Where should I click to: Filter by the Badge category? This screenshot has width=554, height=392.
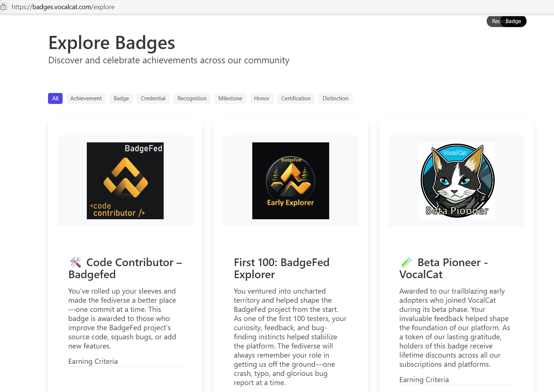[121, 98]
